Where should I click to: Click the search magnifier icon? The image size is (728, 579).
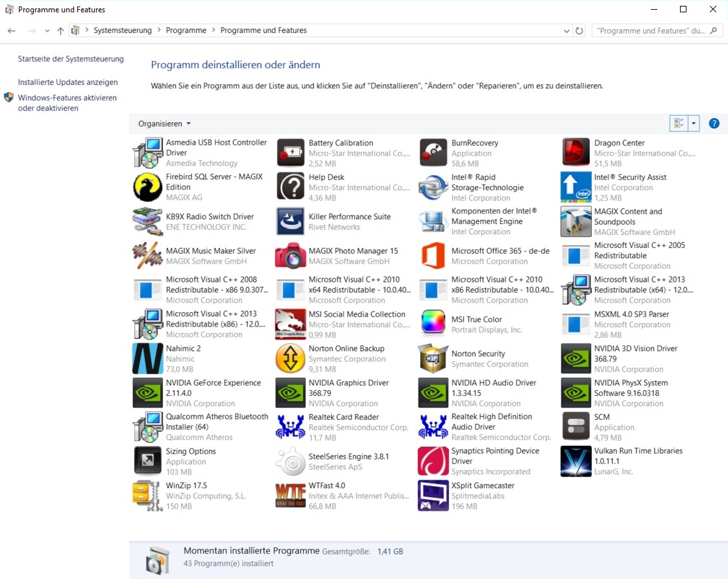pos(714,31)
